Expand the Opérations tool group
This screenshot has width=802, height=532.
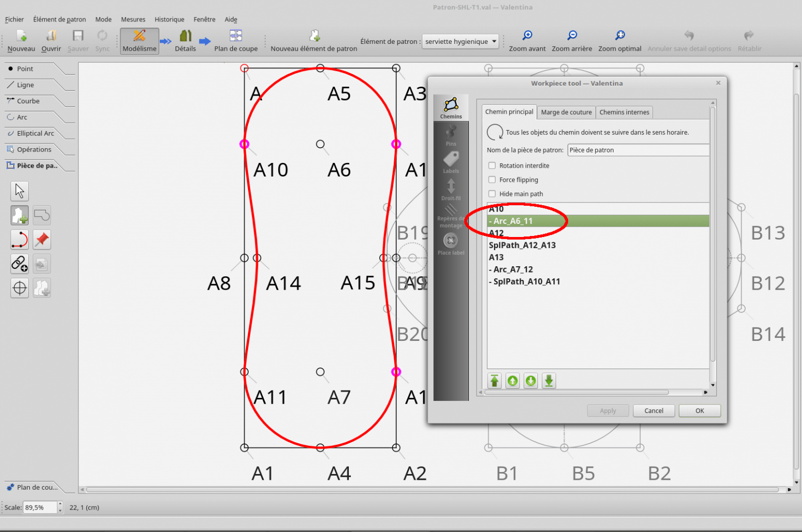34,150
